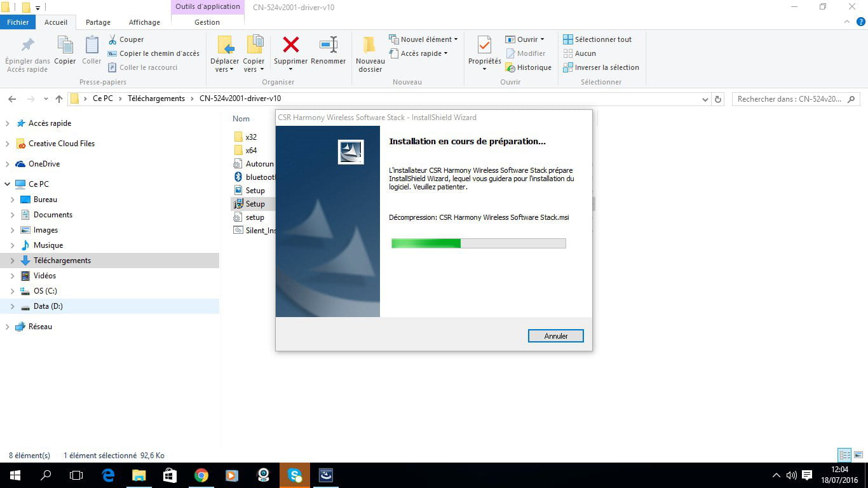This screenshot has height=488, width=868.
Task: Select OneDrive in the navigation pane
Action: point(44,164)
